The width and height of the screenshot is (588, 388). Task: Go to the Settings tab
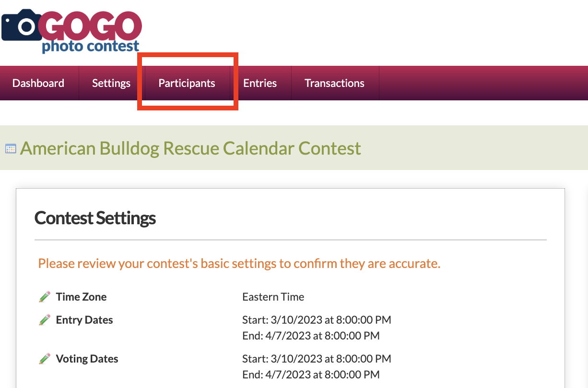coord(111,83)
